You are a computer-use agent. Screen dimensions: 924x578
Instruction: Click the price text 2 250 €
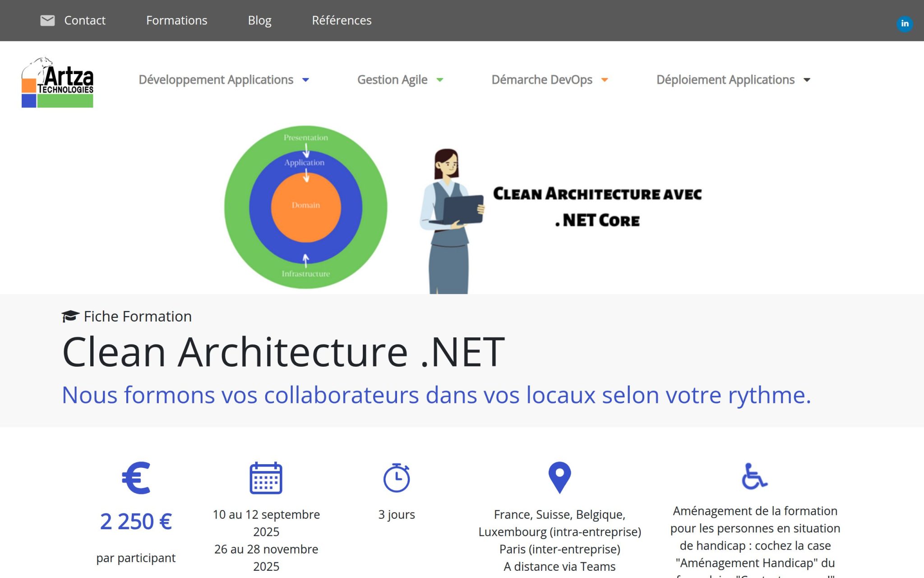click(135, 522)
